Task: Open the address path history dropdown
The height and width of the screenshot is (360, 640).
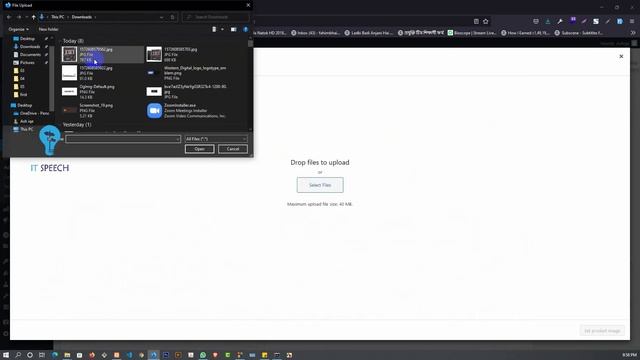Action: pyautogui.click(x=162, y=17)
